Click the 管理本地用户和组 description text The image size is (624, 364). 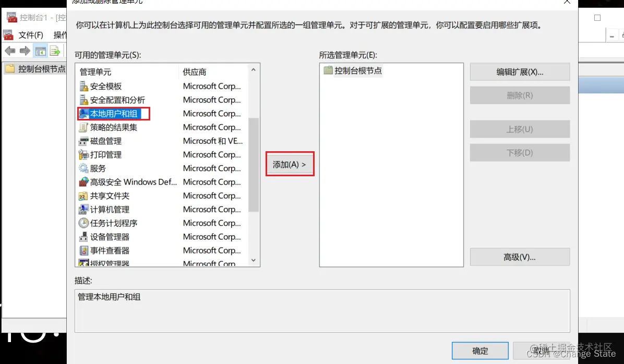109,297
